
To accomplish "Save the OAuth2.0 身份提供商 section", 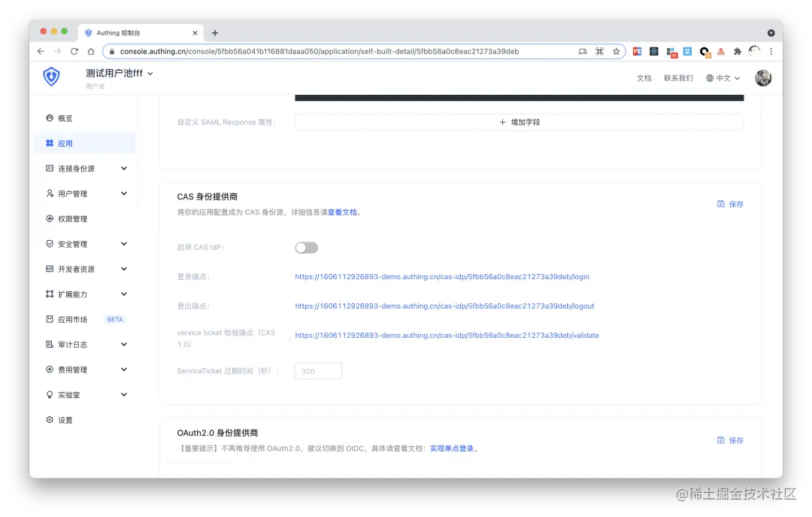I will [x=730, y=440].
